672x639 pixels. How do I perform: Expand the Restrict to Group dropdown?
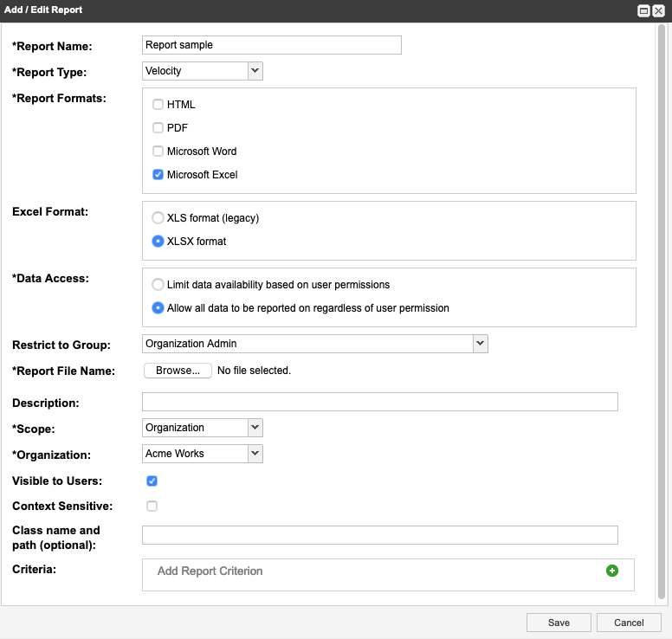point(315,344)
